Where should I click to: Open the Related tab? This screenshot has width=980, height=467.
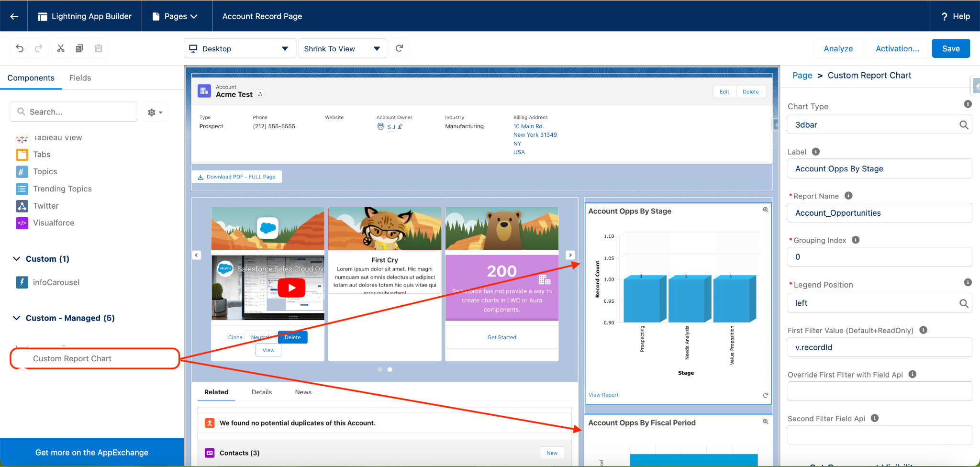pyautogui.click(x=216, y=392)
